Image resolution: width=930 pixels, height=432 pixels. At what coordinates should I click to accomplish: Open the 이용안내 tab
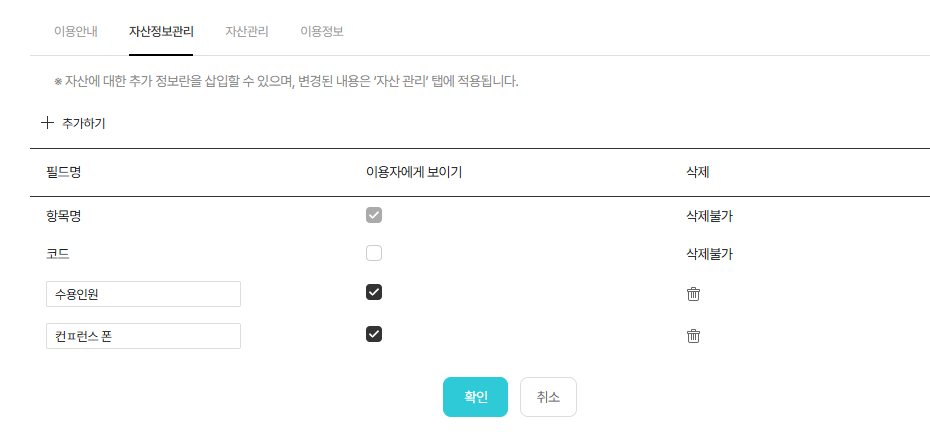(x=76, y=31)
